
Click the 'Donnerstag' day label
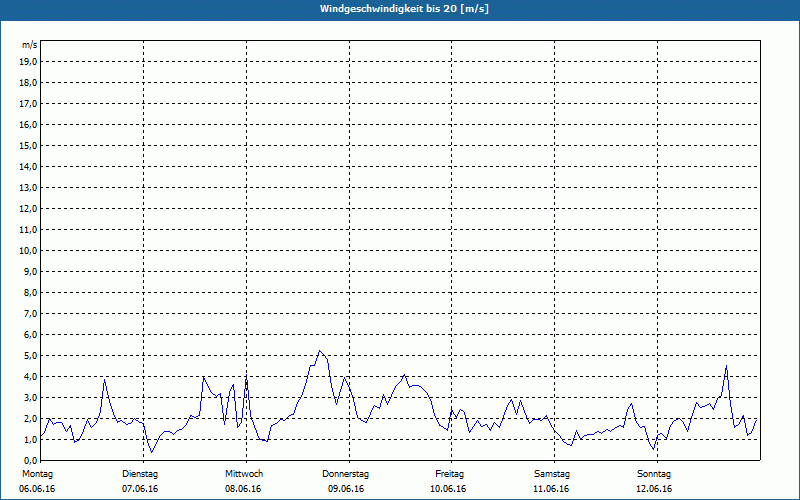pos(345,474)
